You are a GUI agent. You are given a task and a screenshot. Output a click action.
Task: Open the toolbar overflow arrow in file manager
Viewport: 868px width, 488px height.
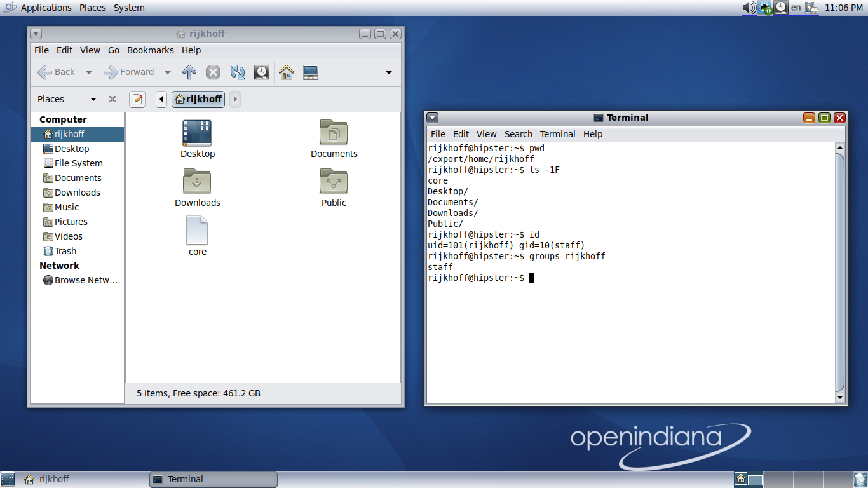tap(389, 72)
